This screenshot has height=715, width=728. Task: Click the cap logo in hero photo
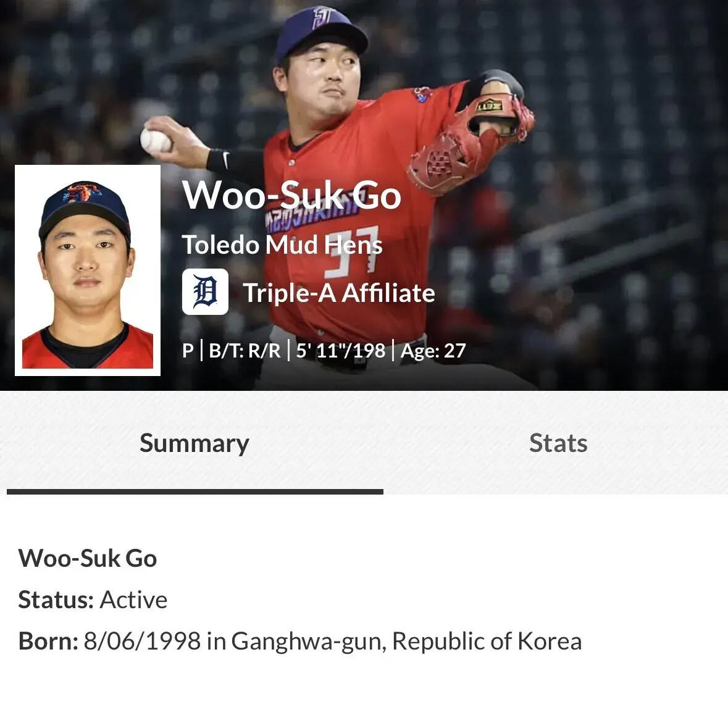(323, 17)
